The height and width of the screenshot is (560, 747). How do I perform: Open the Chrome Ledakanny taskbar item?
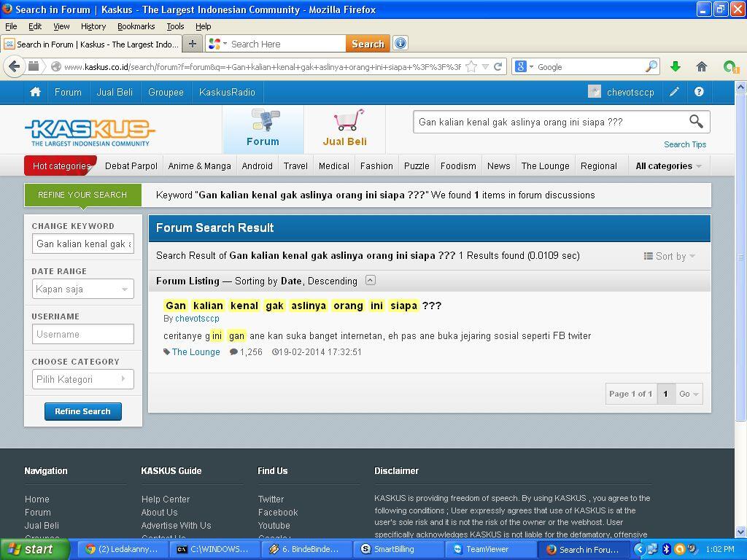[x=123, y=549]
